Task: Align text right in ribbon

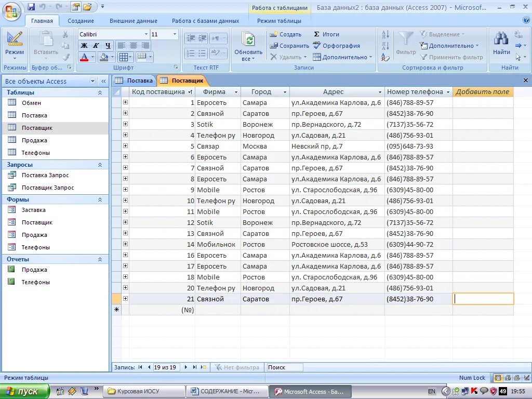Action: [x=145, y=46]
